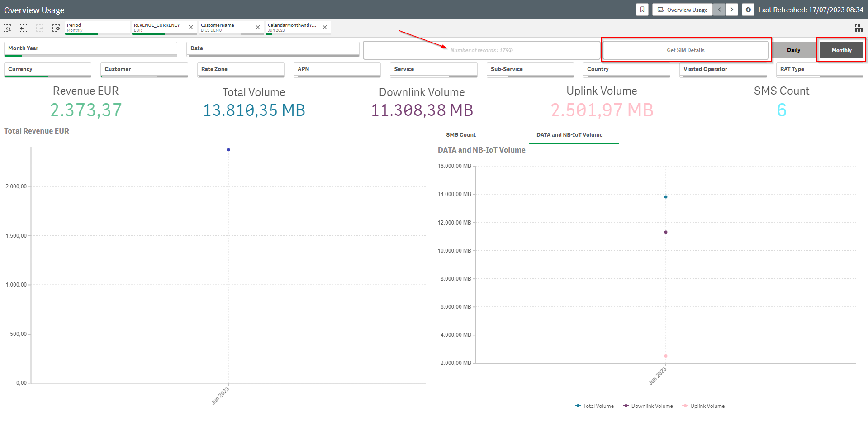This screenshot has height=421, width=868.
Task: Expand the Country filter
Action: pyautogui.click(x=626, y=69)
